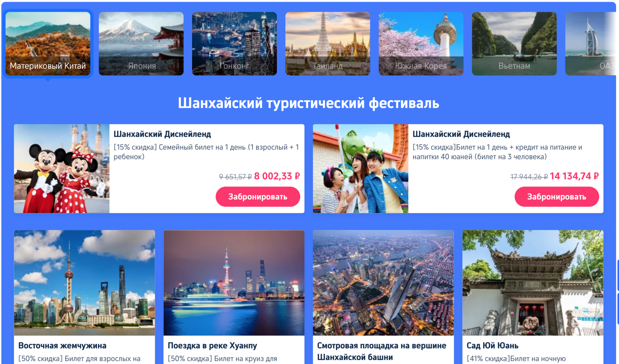The image size is (619, 364).
Task: Open the Huangpu river night cruise photo
Action: pyautogui.click(x=234, y=283)
